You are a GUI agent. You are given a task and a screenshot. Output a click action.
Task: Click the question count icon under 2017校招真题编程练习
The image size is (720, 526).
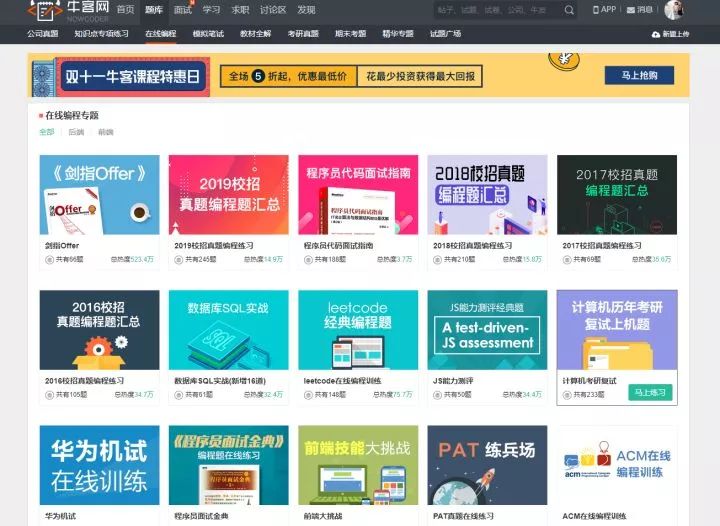(x=568, y=260)
